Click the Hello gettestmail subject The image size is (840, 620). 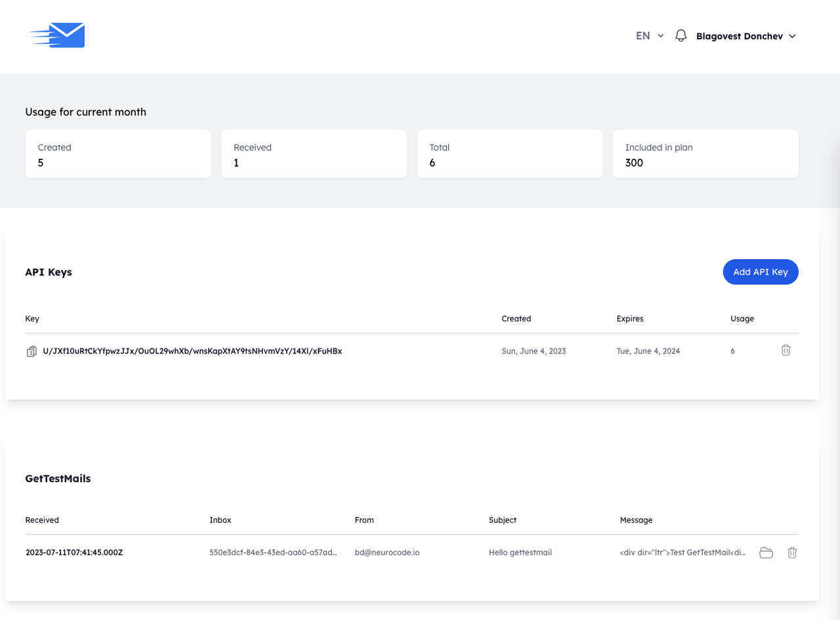pyautogui.click(x=520, y=552)
